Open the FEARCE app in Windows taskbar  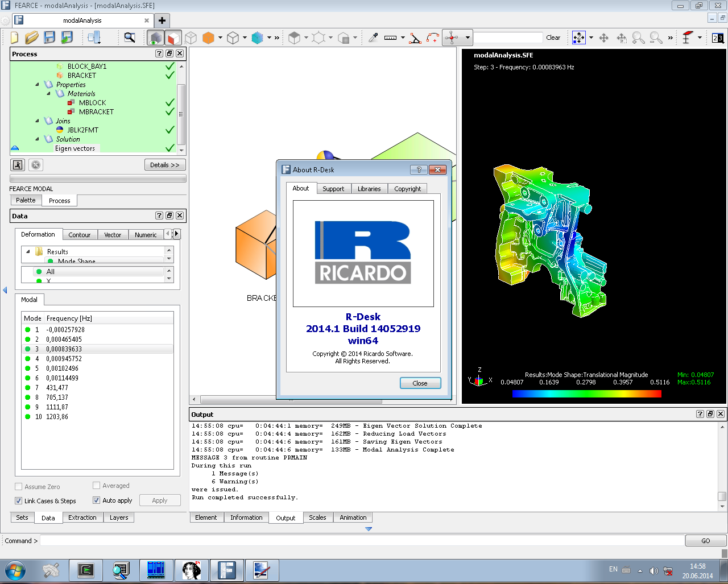coord(227,570)
